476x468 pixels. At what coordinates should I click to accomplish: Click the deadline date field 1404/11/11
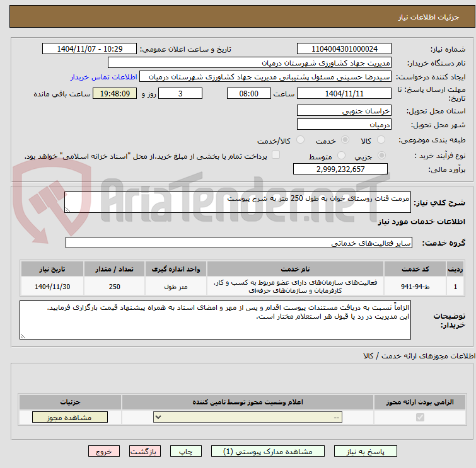pyautogui.click(x=344, y=93)
